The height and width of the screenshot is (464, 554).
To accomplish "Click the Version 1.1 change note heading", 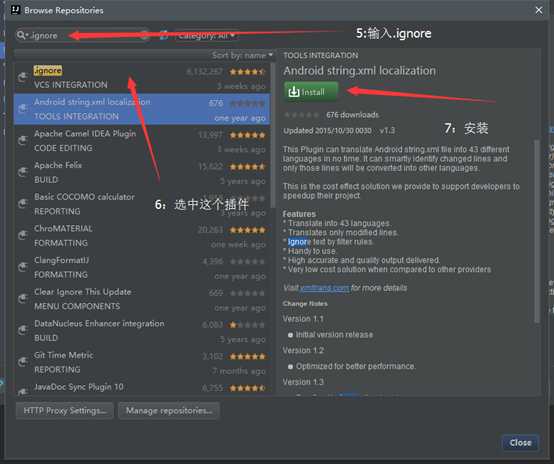I will pos(303,319).
